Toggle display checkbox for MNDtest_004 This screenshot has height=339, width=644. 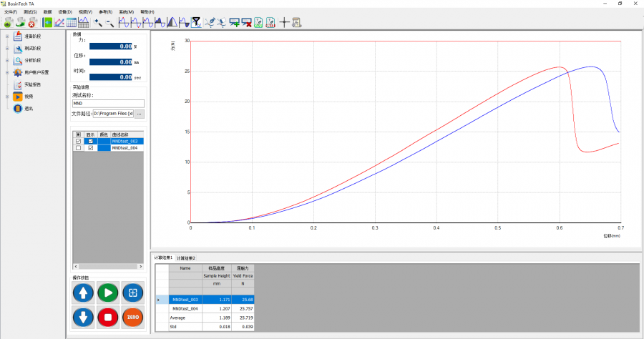tap(91, 148)
